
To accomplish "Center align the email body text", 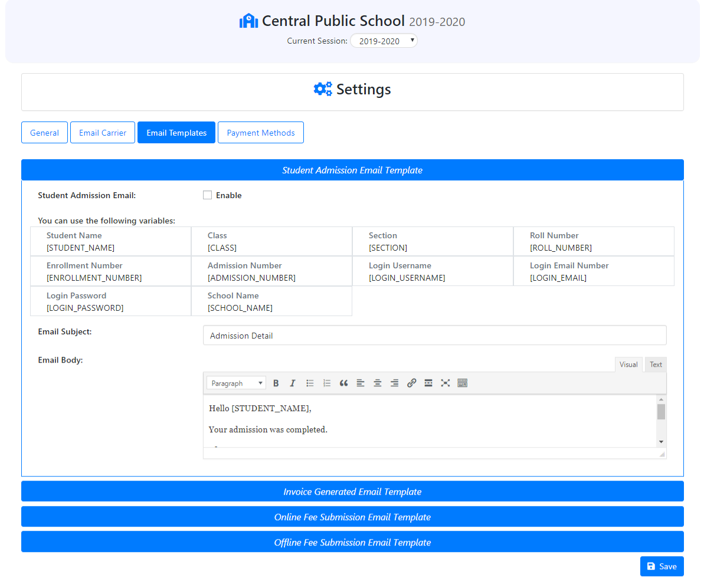I will tap(378, 383).
